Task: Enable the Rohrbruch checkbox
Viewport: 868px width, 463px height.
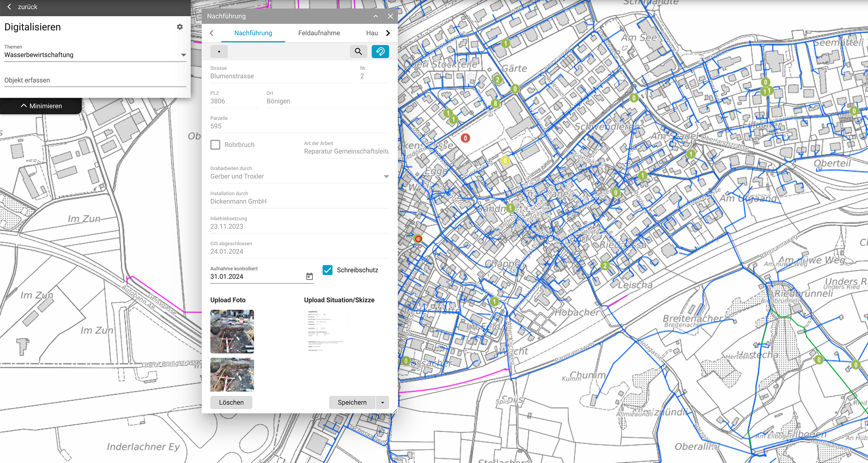Action: tap(215, 145)
